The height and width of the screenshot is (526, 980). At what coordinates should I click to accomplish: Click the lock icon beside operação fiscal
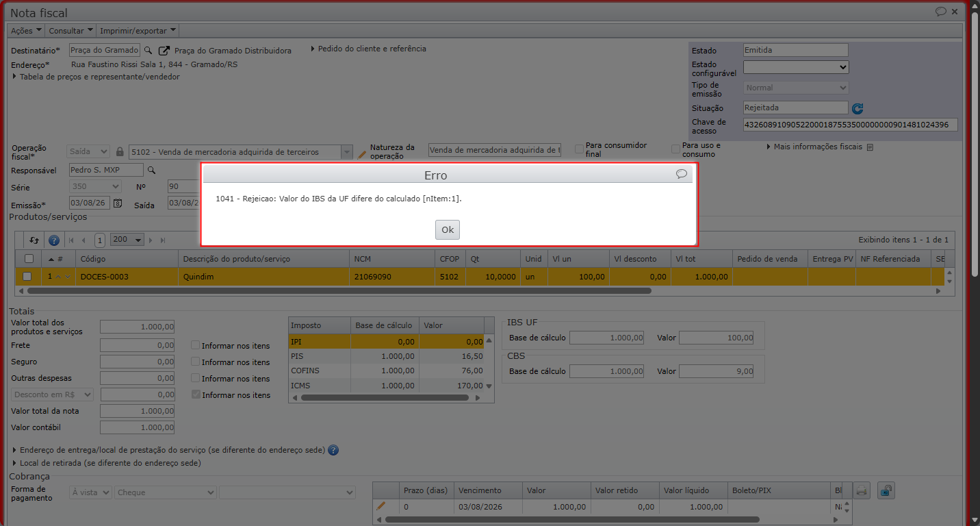click(120, 151)
